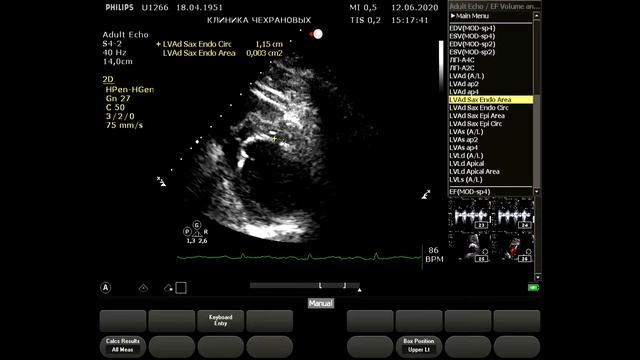The height and width of the screenshot is (360, 640).
Task: Select ESV(MOD-sp2) measurement
Action: 472,52
